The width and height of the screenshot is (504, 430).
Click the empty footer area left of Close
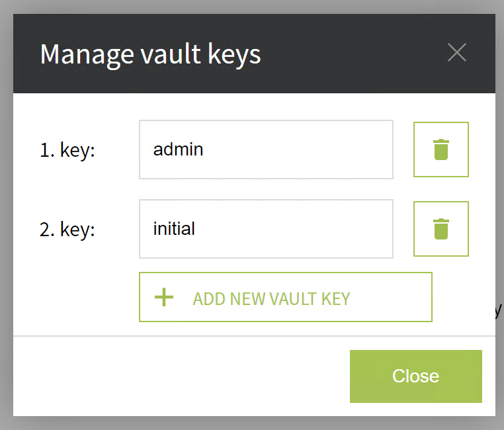tap(179, 376)
